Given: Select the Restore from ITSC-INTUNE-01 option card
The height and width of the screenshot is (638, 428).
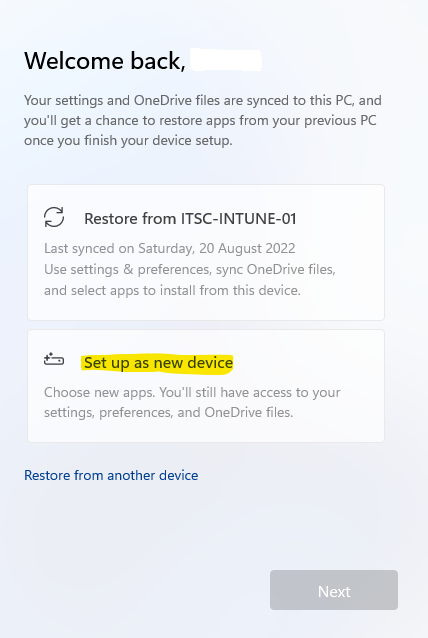Looking at the screenshot, I should coord(206,252).
